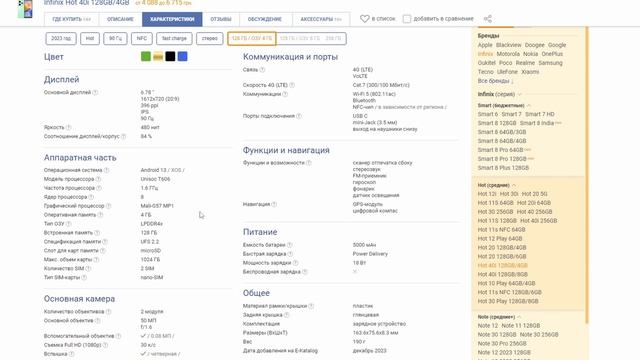This screenshot has height=360, width=640.
Task: Click the help icon for Операционная система
Action: pos(106,170)
